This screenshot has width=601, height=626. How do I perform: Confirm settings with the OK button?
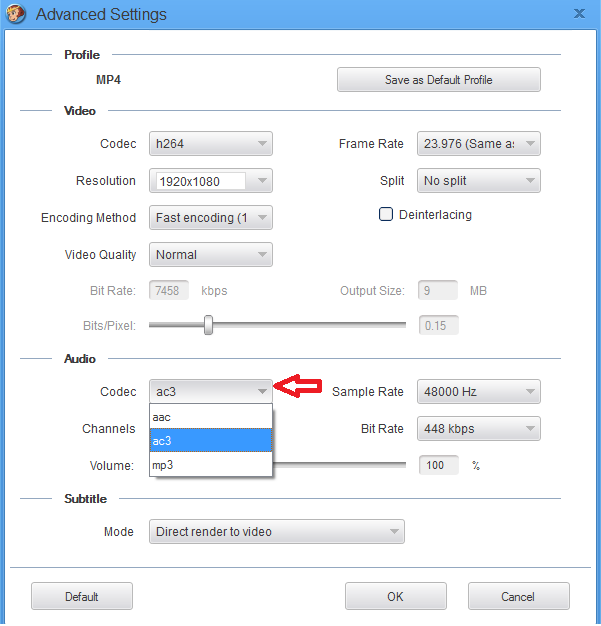pos(396,596)
